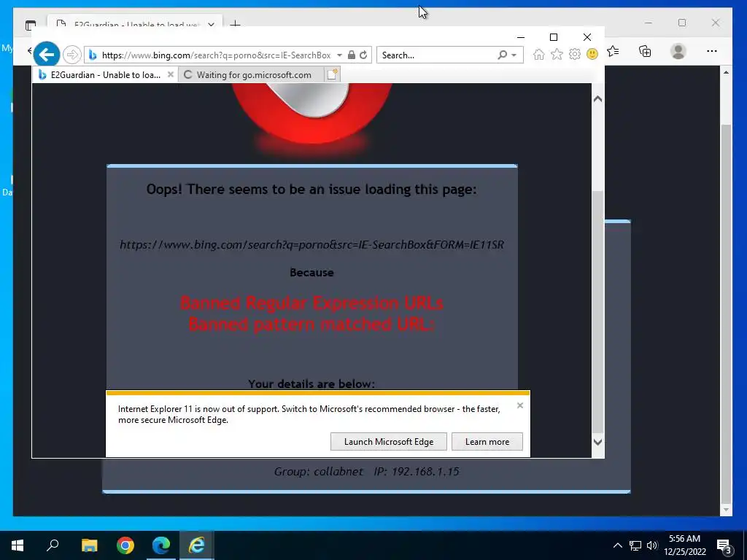Select the Edge E2Guardian tab

click(133, 23)
